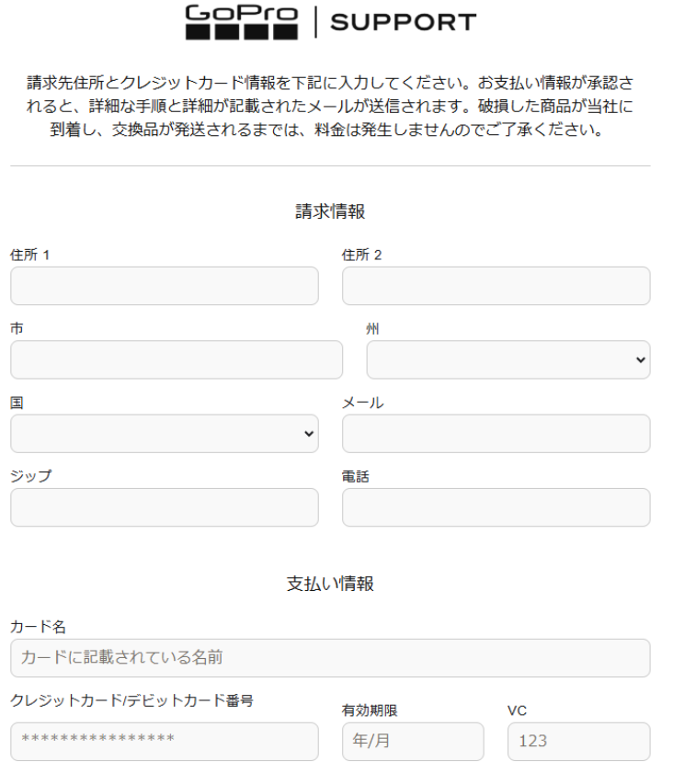Select the credit card number field

[165, 742]
